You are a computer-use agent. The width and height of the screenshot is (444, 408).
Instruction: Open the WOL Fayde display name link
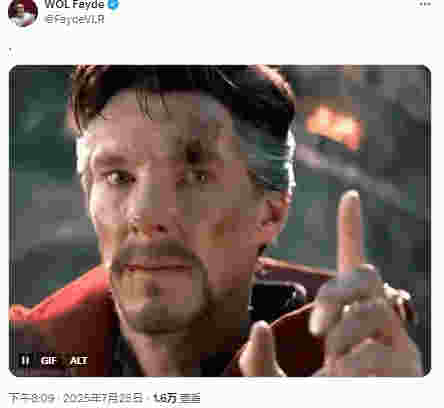pos(75,5)
